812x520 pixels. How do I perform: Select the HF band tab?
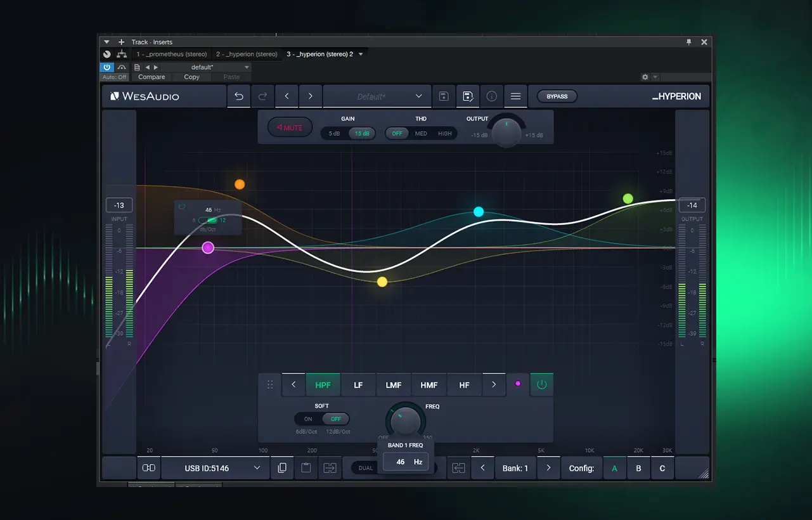click(x=465, y=384)
